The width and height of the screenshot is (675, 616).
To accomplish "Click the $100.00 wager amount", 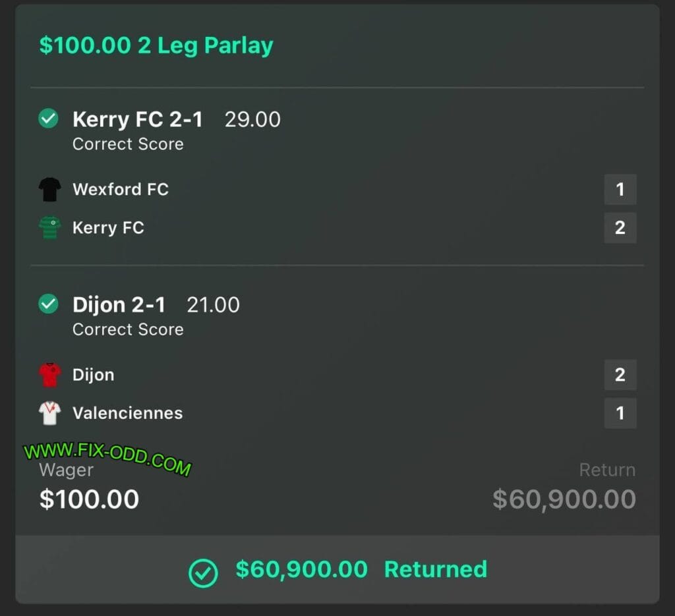I will coord(89,499).
